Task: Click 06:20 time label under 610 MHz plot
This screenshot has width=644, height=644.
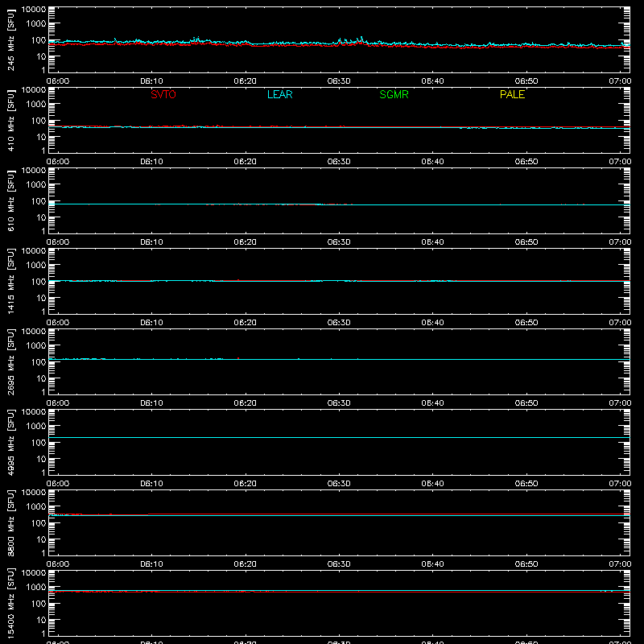Action: 246,242
